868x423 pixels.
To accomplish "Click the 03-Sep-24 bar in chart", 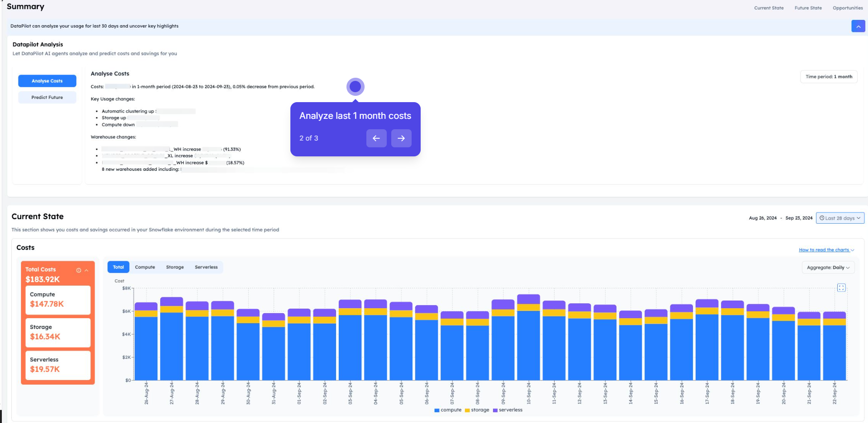I will click(x=350, y=340).
